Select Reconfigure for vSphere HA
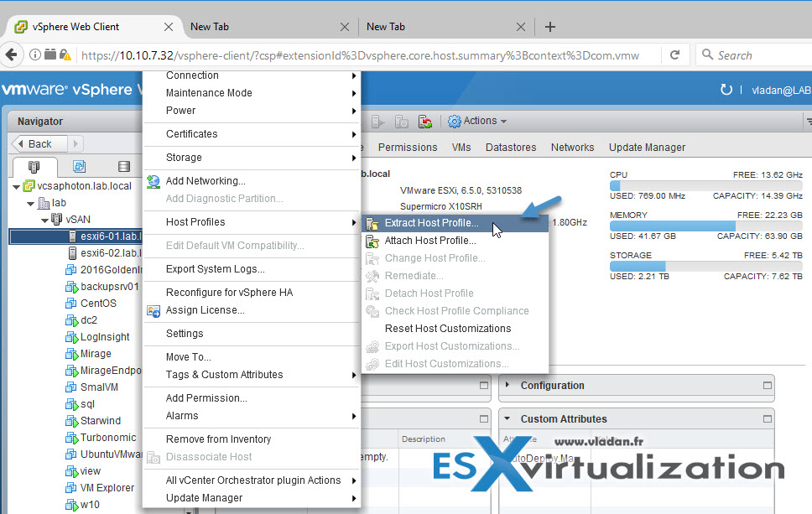Screen dimensions: 812x514 click(x=252, y=293)
